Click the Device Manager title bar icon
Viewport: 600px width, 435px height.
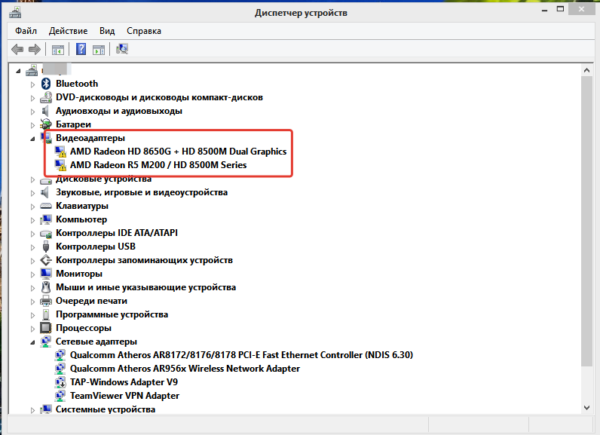(15, 13)
